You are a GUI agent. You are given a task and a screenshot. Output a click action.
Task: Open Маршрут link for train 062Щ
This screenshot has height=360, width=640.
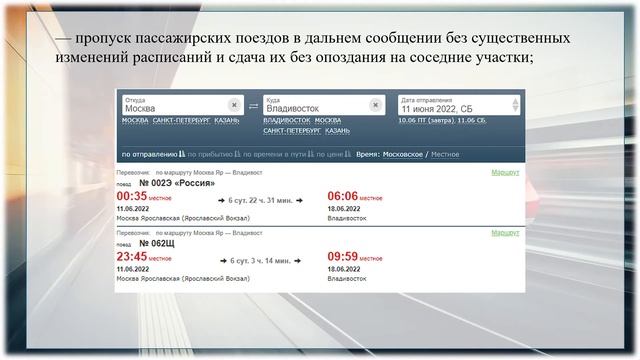pos(505,233)
